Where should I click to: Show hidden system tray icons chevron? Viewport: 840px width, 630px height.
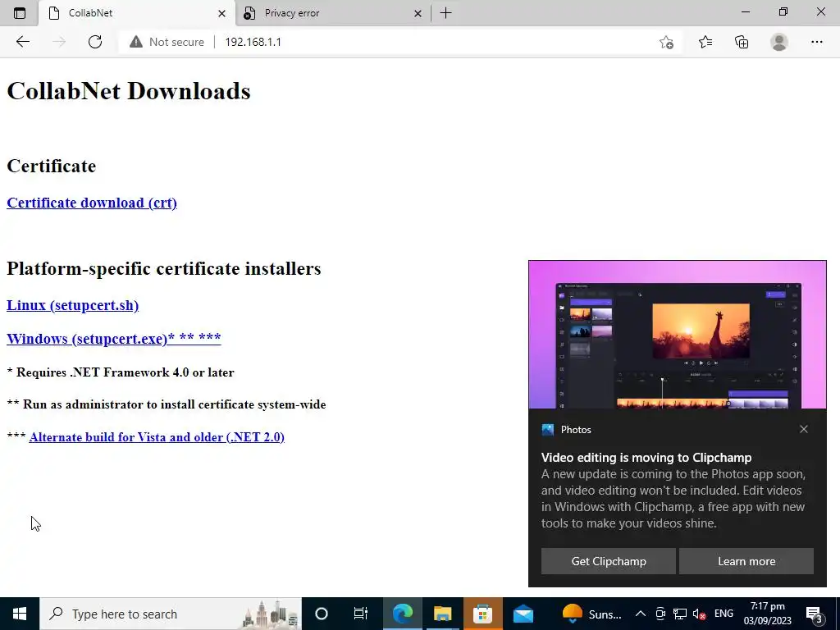pyautogui.click(x=640, y=614)
